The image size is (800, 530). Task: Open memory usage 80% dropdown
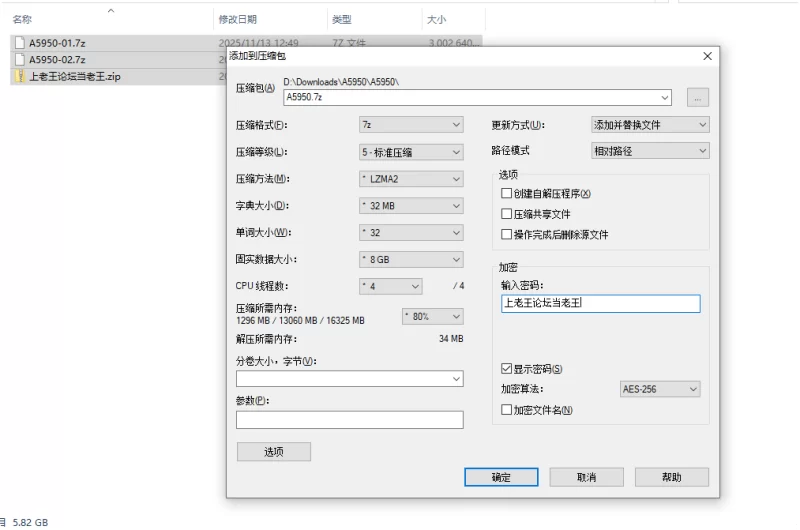tap(433, 316)
